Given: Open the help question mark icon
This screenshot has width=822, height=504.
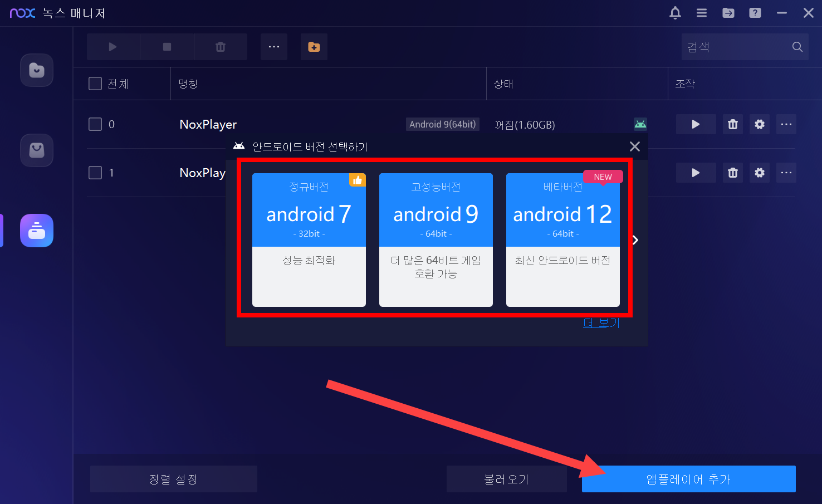Looking at the screenshot, I should pyautogui.click(x=755, y=13).
